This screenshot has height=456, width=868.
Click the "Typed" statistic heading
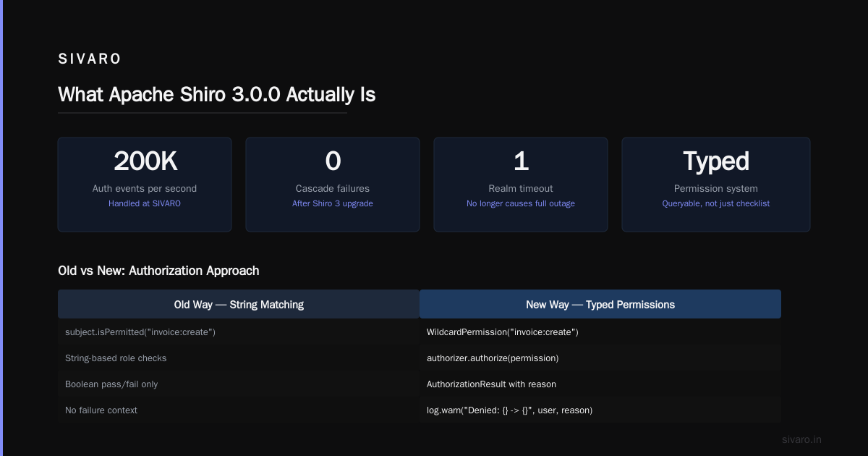716,161
